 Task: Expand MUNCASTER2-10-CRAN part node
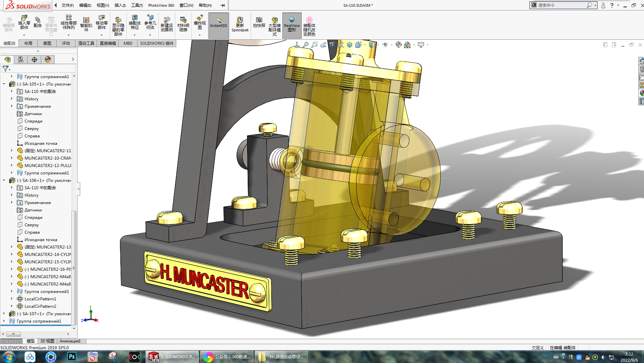point(12,158)
